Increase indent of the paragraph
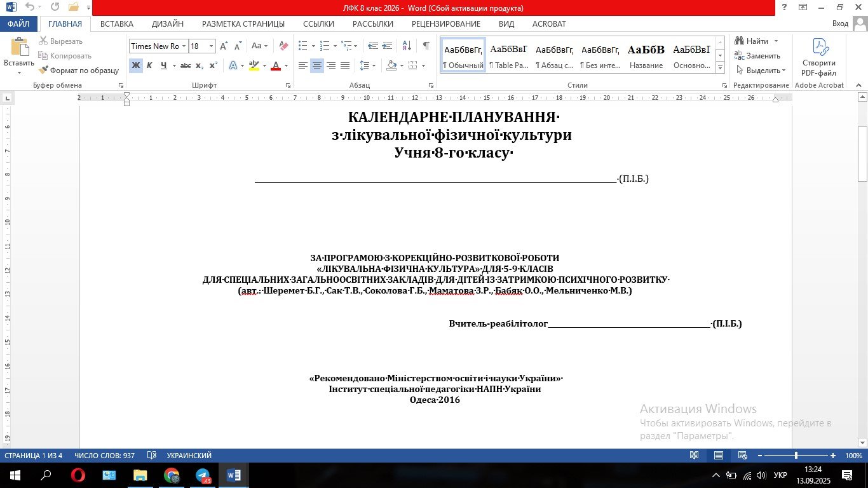This screenshot has width=868, height=488. [388, 46]
